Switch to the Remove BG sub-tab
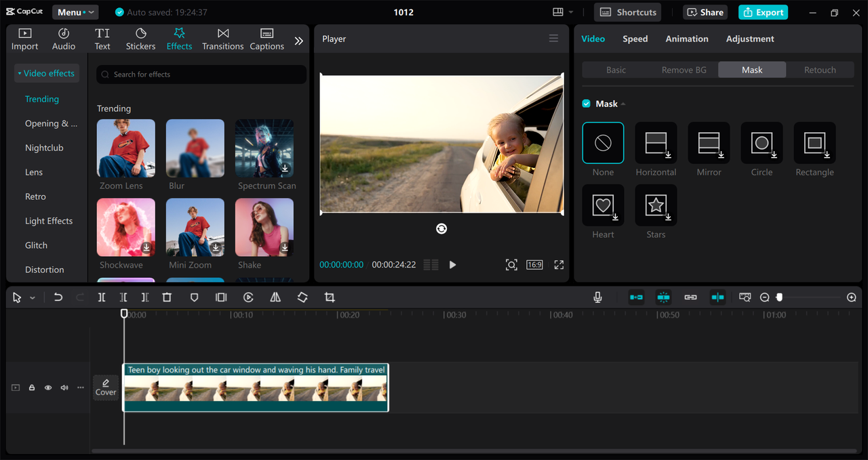868x460 pixels. click(684, 70)
